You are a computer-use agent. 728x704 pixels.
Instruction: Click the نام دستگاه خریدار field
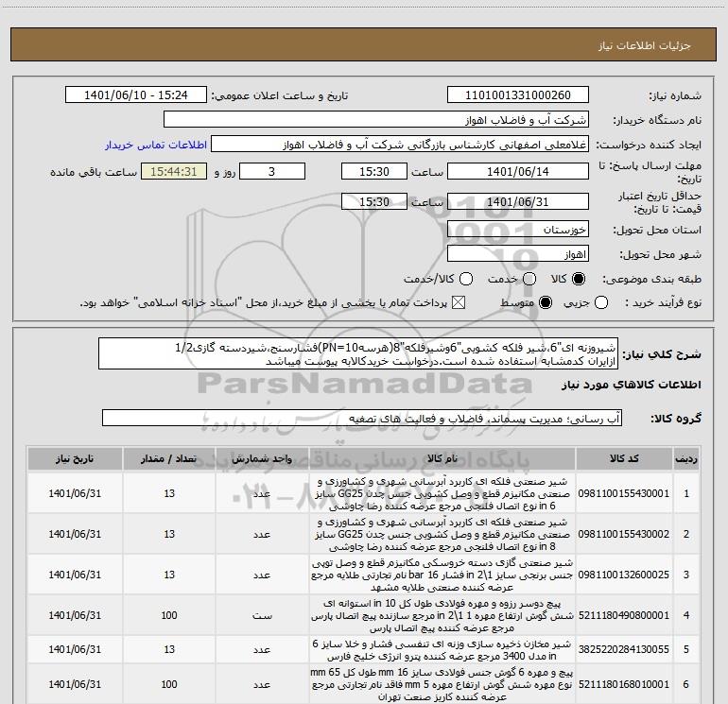pos(376,120)
